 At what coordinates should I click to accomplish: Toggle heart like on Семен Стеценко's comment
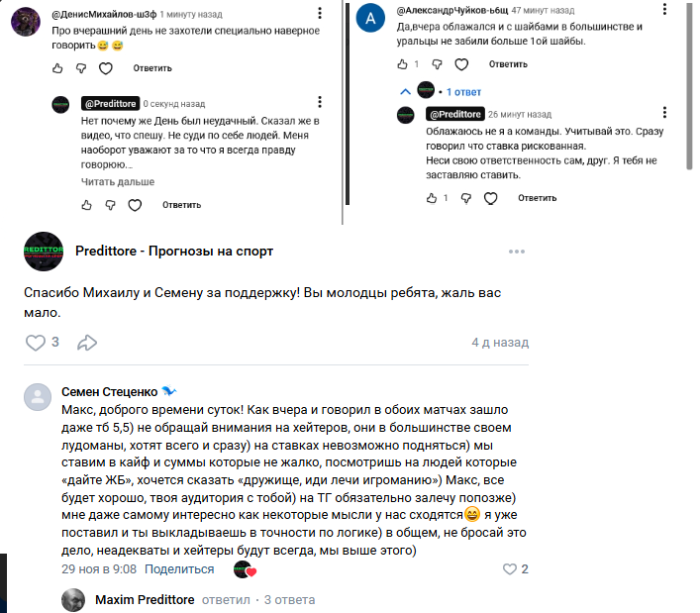point(510,569)
